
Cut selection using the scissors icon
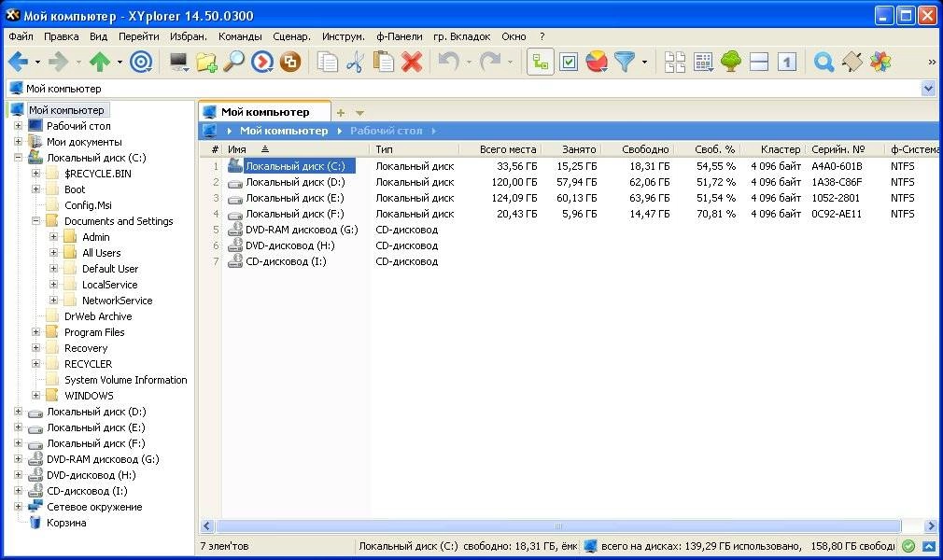(x=356, y=62)
